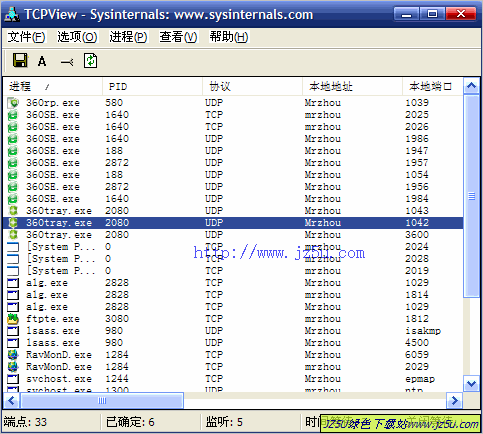Image resolution: width=483 pixels, height=434 pixels.
Task: Click the epmap port cell
Action: pyautogui.click(x=420, y=379)
